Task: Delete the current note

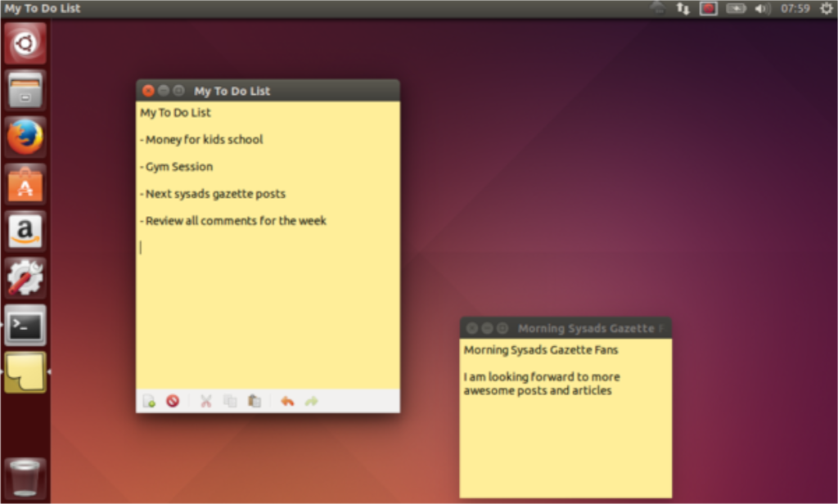Action: (173, 400)
